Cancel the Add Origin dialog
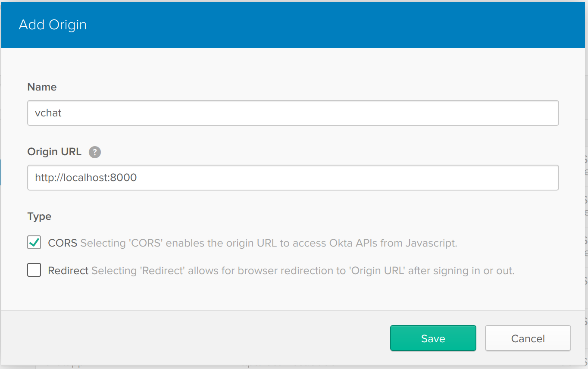This screenshot has width=588, height=369. (x=528, y=338)
